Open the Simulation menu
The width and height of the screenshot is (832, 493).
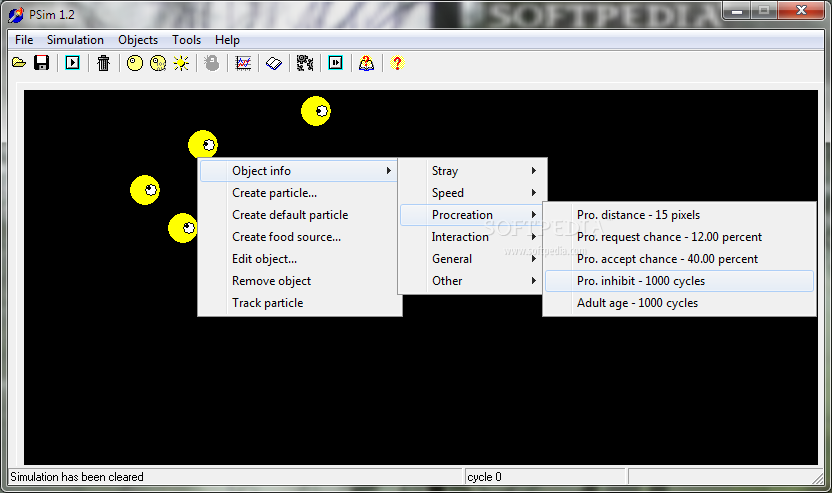pyautogui.click(x=75, y=40)
